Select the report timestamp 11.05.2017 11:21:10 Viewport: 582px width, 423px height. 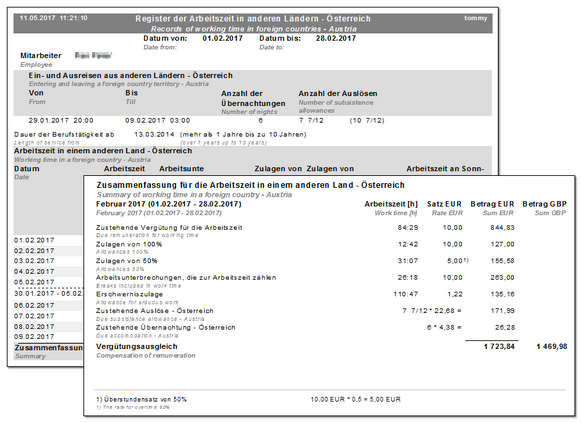53,18
